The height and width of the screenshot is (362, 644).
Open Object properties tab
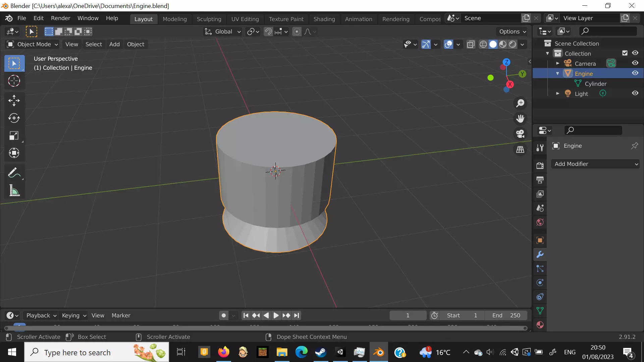tap(540, 240)
